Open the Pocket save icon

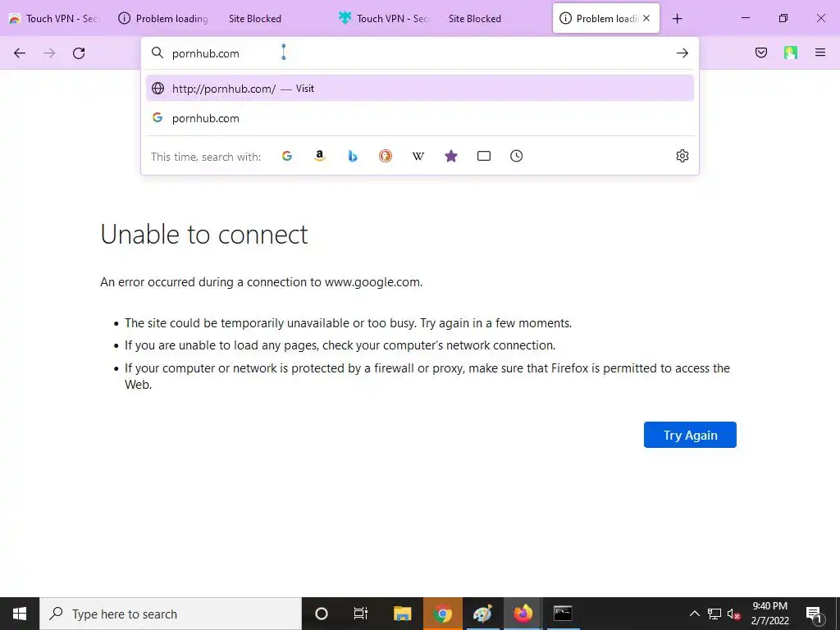761,52
